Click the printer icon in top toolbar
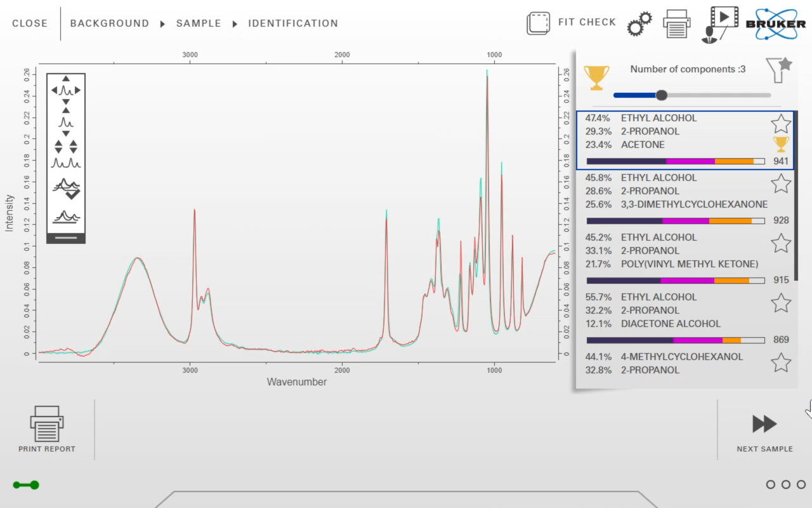Screen dimensions: 812x508 click(x=676, y=24)
